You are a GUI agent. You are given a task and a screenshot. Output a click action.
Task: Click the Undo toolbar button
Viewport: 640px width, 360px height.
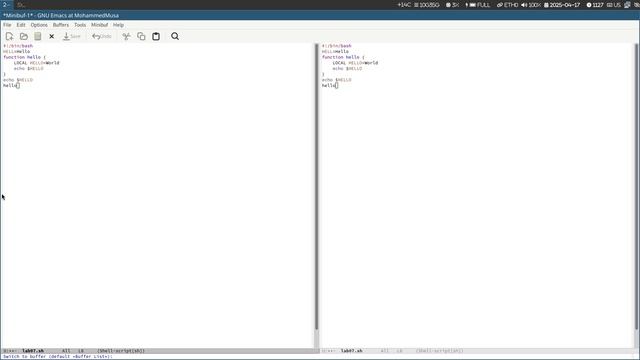tap(102, 36)
